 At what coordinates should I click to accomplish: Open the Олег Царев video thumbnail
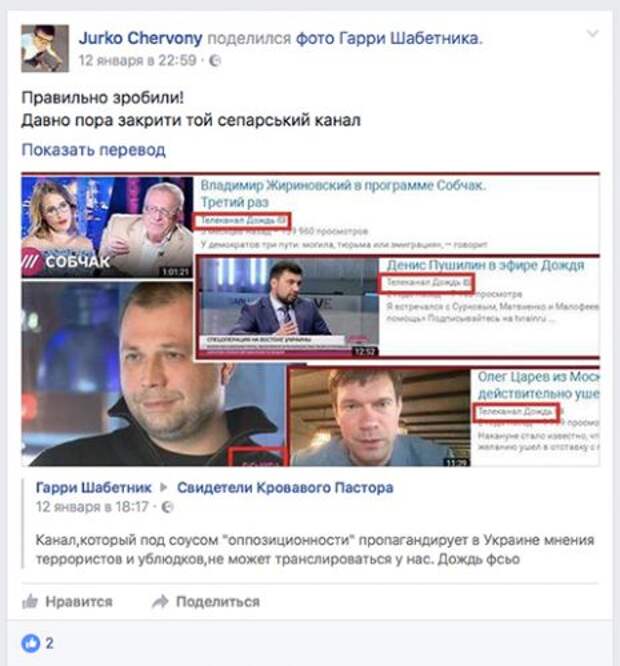point(380,418)
